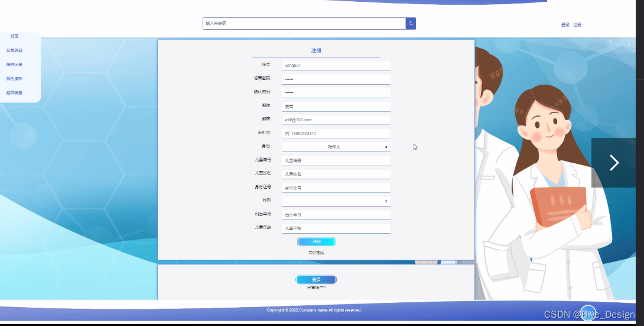Open 预约接种 in the side menu
The image size is (644, 326).
pos(14,79)
